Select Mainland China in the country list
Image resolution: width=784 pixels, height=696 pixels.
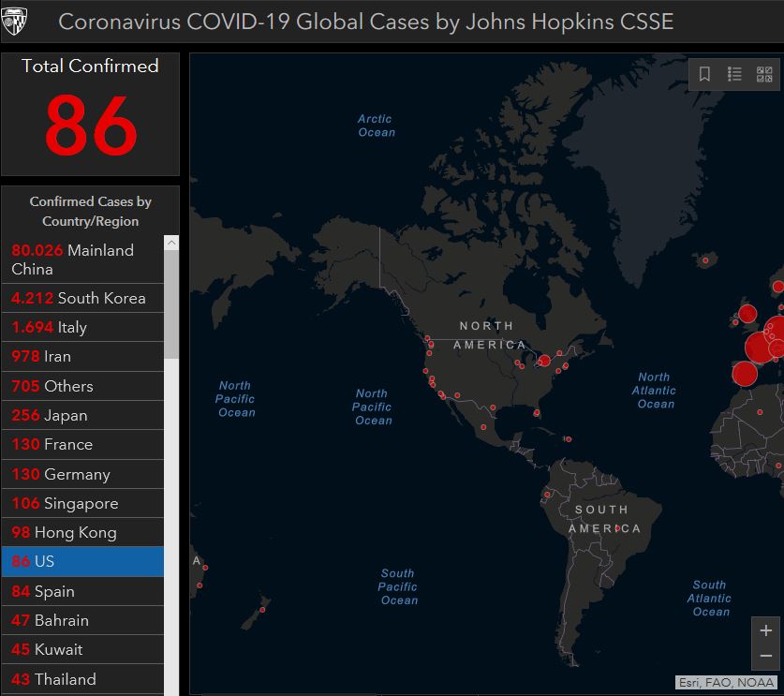82,259
